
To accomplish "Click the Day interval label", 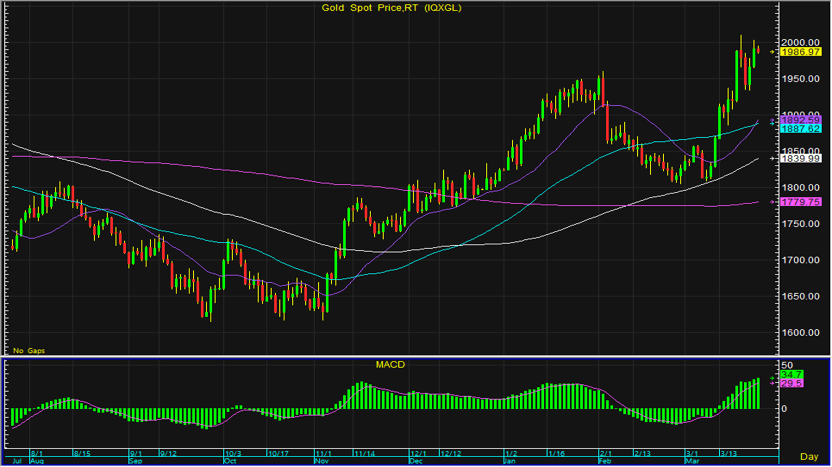I will point(813,456).
